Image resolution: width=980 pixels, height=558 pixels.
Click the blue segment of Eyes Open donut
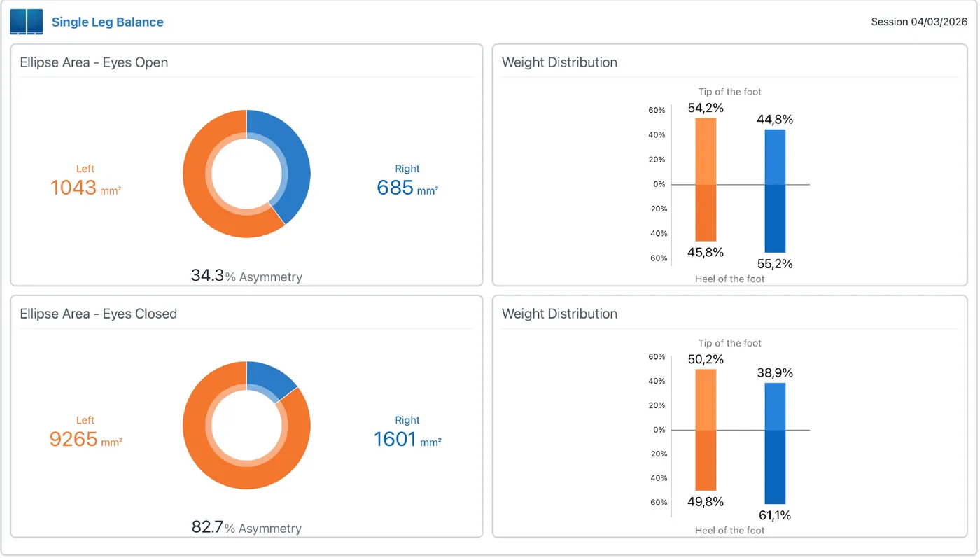click(x=297, y=165)
